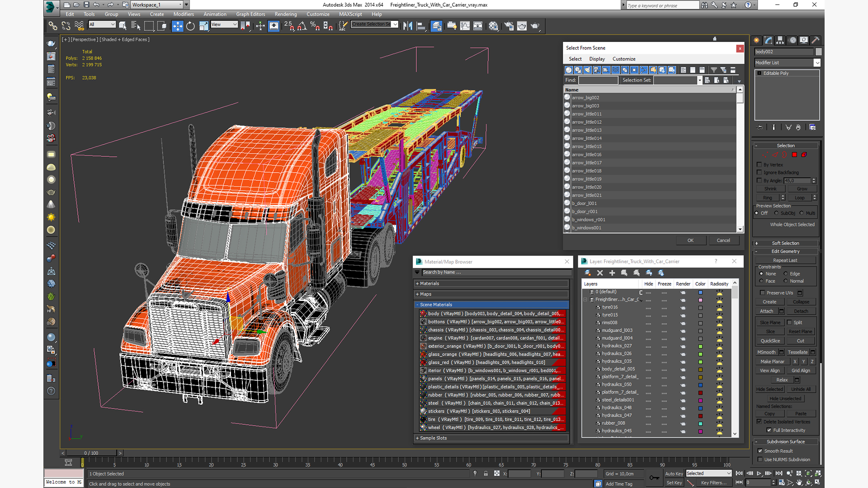Open the Utilities command panel
The height and width of the screenshot is (488, 868).
coord(816,40)
